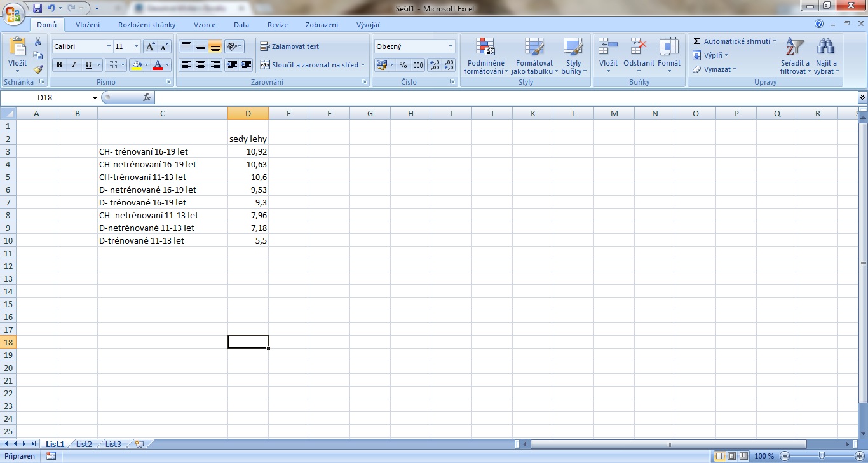Viewport: 868px width, 463px height.
Task: Open Formát cells menu
Action: point(669,56)
